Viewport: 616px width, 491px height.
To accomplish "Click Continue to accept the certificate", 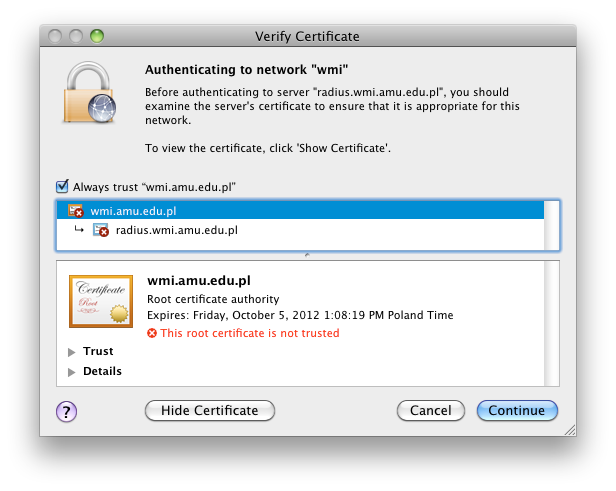I will pyautogui.click(x=517, y=410).
